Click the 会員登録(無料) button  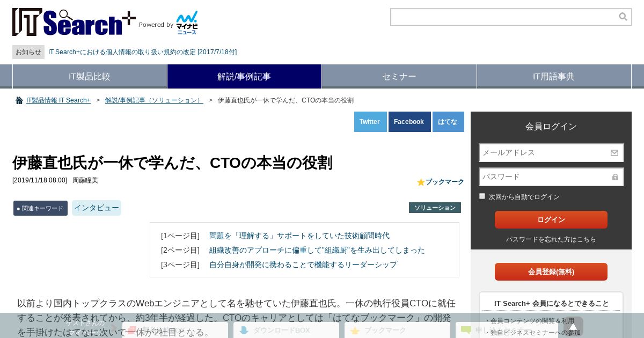point(551,271)
